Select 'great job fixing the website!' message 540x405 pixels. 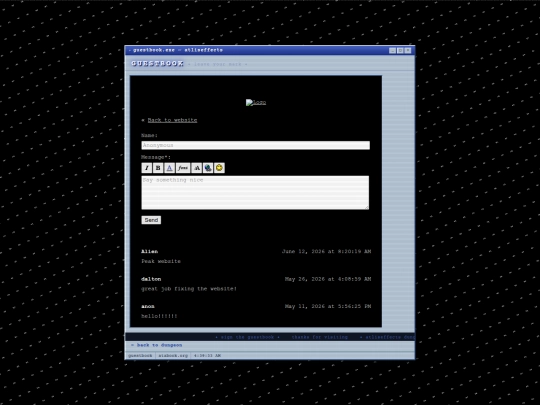[x=189, y=289]
